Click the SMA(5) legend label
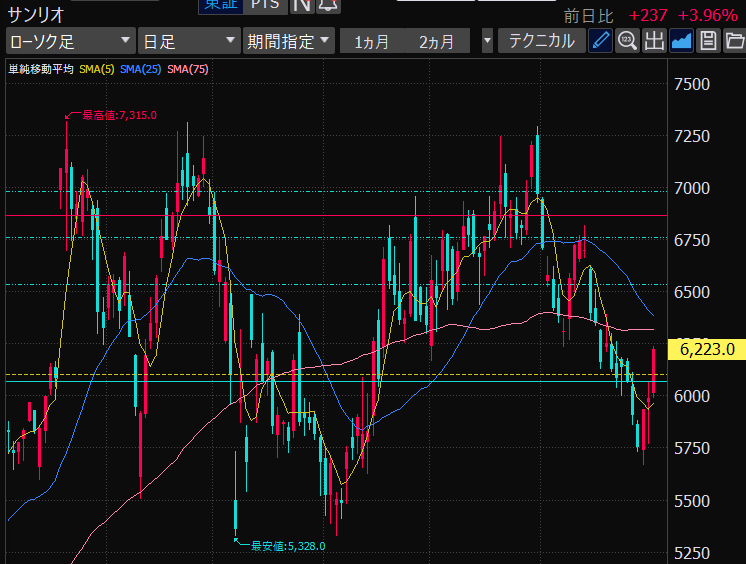Viewport: 746px width, 564px height. tap(97, 69)
